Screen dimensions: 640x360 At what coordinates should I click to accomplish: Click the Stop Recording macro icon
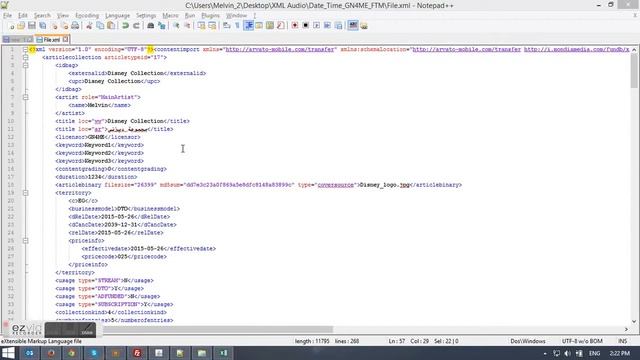[305, 26]
